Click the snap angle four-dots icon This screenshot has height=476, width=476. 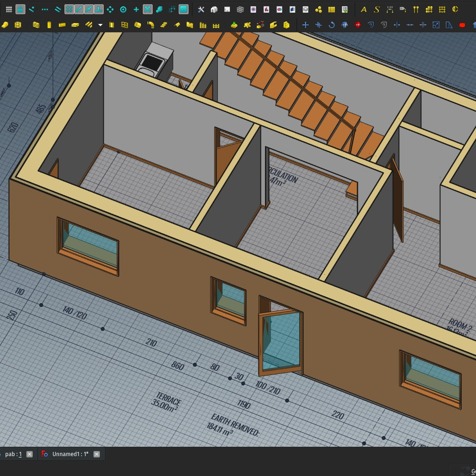pos(110,10)
